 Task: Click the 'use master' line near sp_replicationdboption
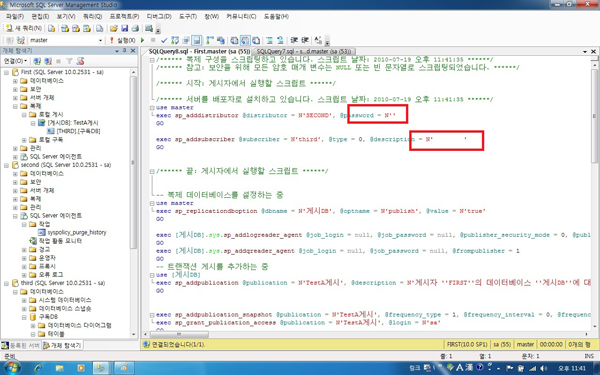coord(174,203)
